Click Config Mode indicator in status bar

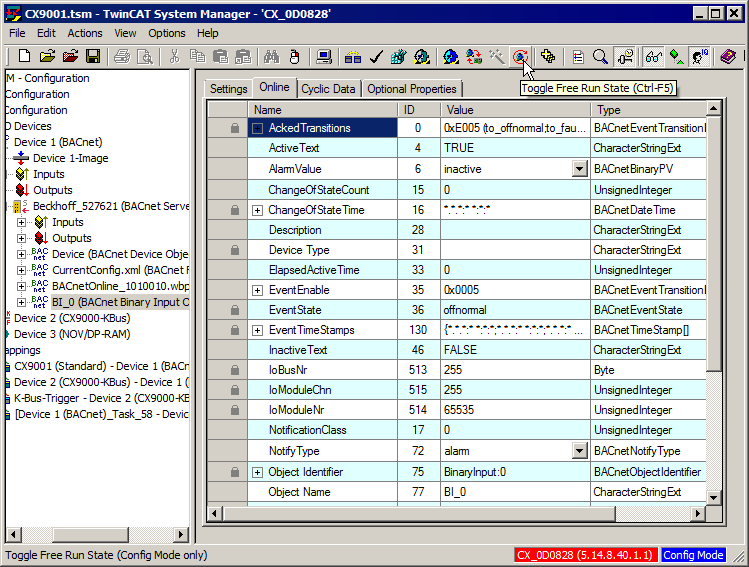click(x=693, y=555)
